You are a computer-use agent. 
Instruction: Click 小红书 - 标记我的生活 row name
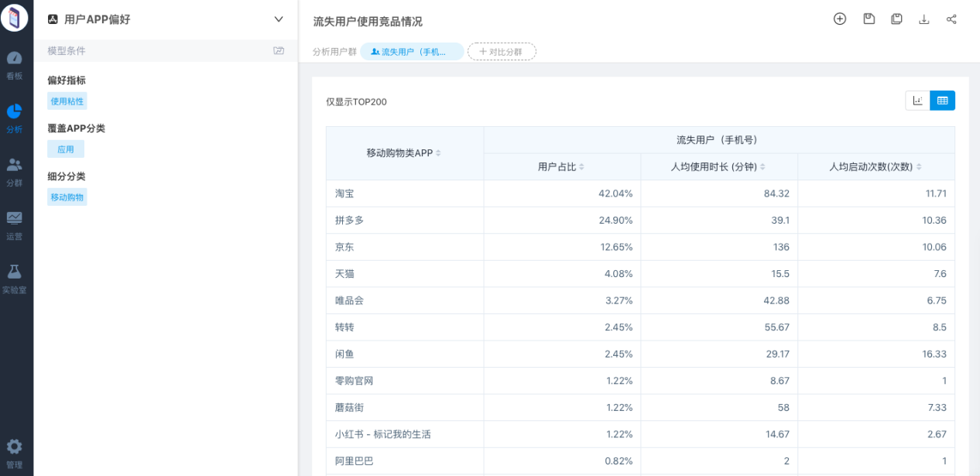click(x=383, y=434)
